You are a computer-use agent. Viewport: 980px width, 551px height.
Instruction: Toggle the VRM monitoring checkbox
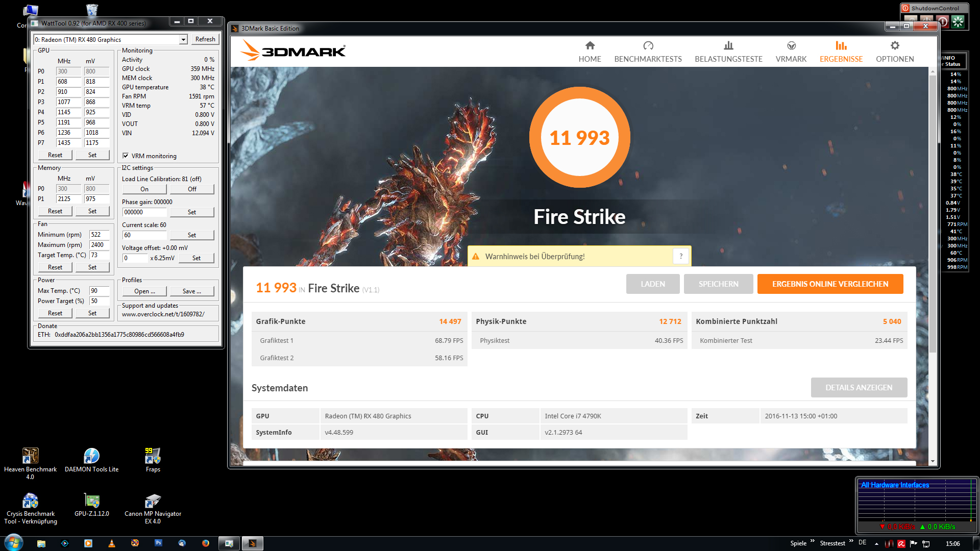(x=126, y=156)
